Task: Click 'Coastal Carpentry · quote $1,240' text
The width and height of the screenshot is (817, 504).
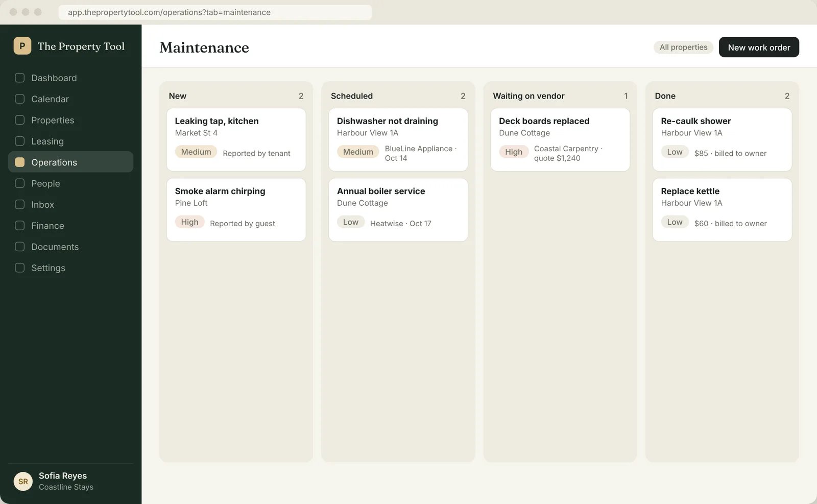Action: (x=568, y=153)
